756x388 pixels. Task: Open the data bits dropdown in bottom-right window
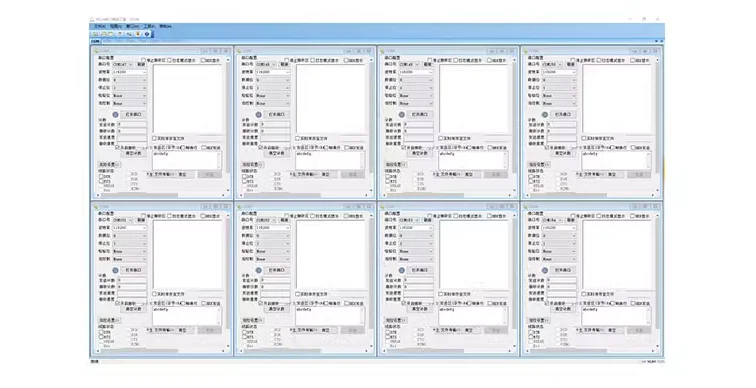[x=559, y=236]
